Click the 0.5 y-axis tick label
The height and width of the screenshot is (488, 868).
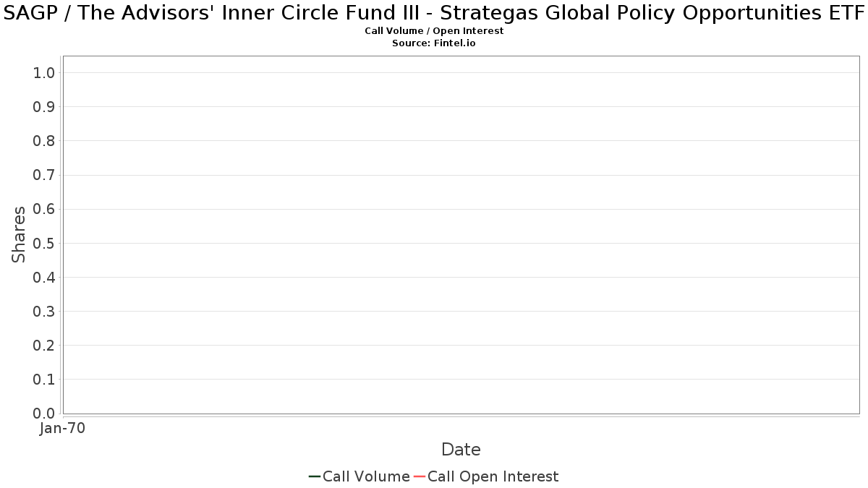(44, 243)
